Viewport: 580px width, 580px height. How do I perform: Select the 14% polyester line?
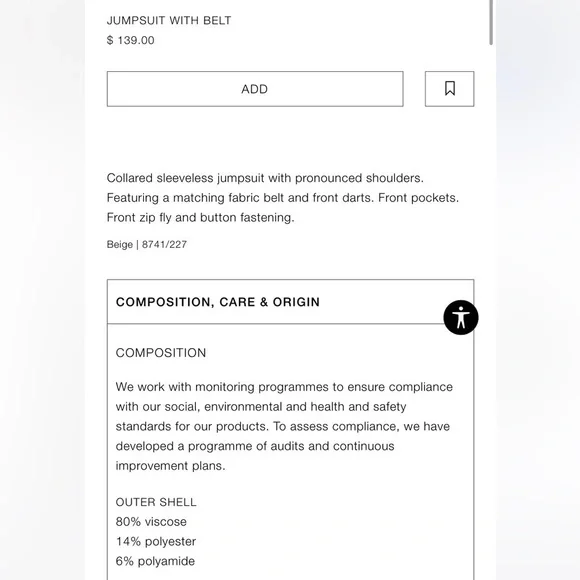[x=156, y=542]
